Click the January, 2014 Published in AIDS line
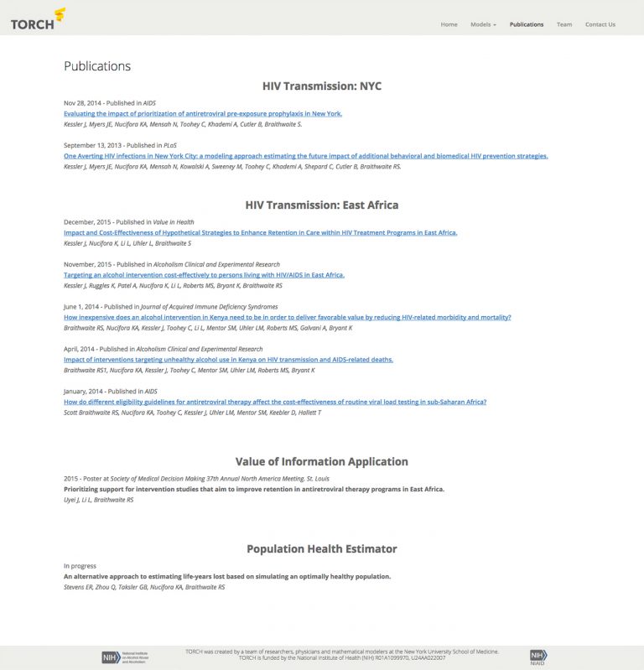 [x=110, y=392]
